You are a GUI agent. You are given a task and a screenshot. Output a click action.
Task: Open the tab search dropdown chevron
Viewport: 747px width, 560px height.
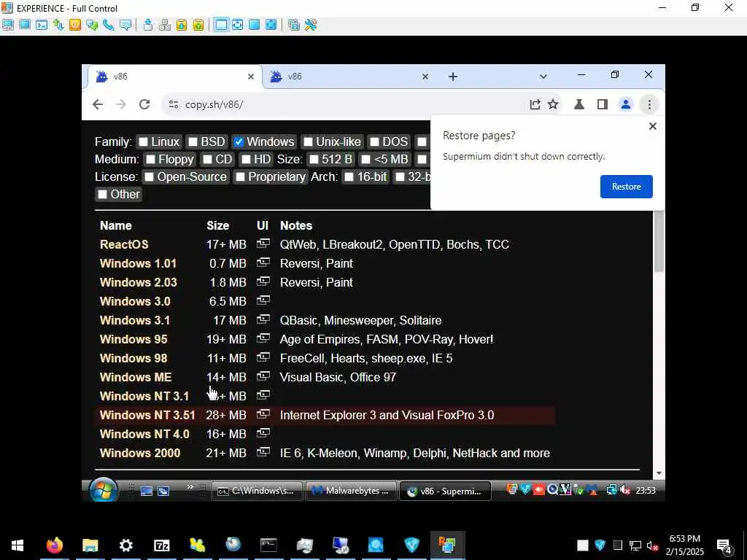(543, 76)
